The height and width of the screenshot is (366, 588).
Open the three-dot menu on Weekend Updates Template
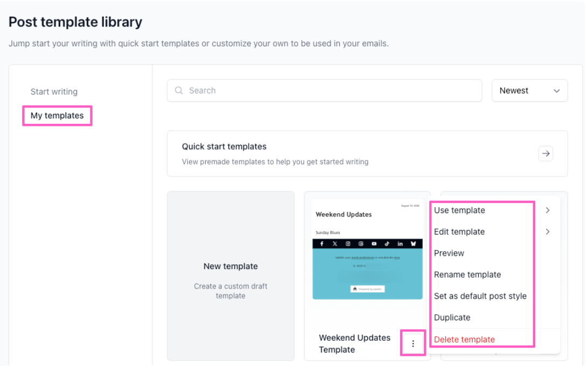[x=413, y=343]
